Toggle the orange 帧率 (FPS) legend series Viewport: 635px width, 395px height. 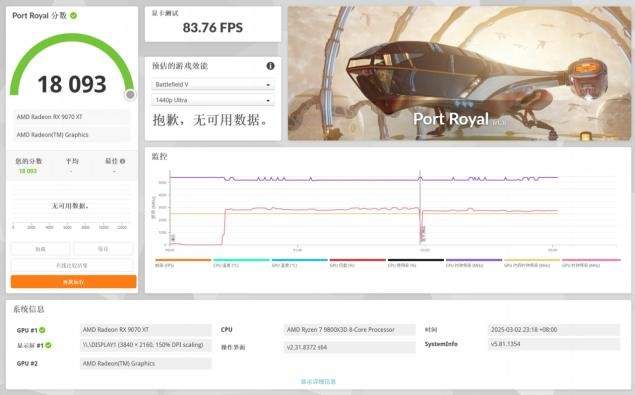(x=183, y=263)
